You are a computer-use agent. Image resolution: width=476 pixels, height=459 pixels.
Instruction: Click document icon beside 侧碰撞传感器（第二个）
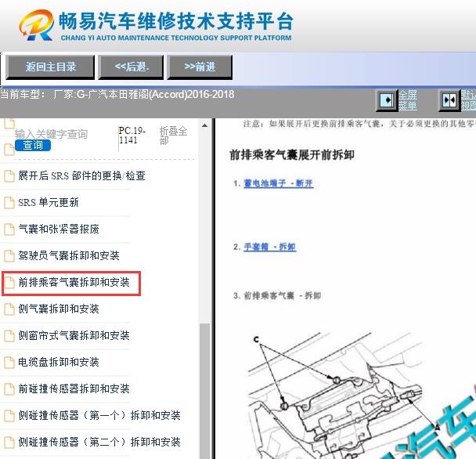[x=9, y=443]
